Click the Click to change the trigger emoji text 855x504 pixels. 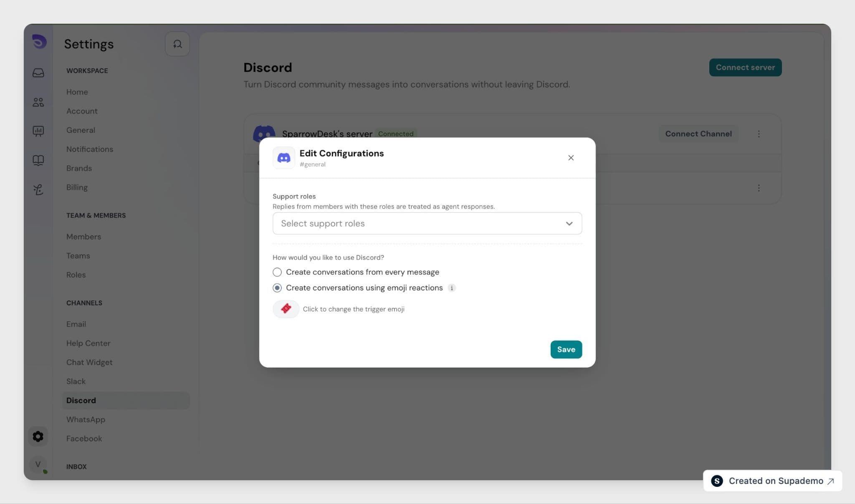pos(354,309)
